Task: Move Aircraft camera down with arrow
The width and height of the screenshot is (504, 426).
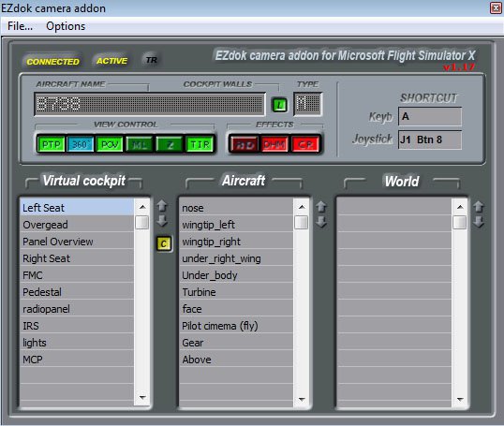Action: (x=321, y=222)
